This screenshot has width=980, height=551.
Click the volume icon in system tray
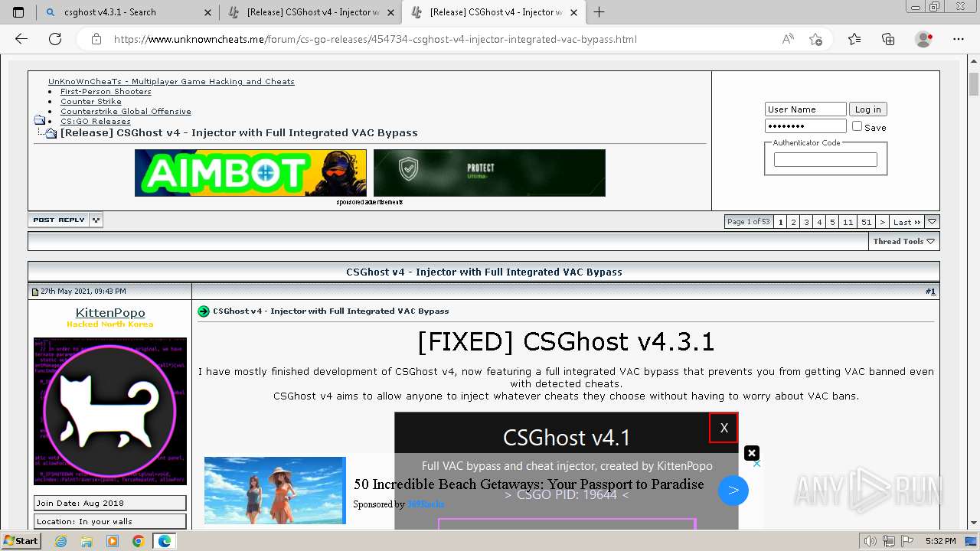pyautogui.click(x=870, y=541)
